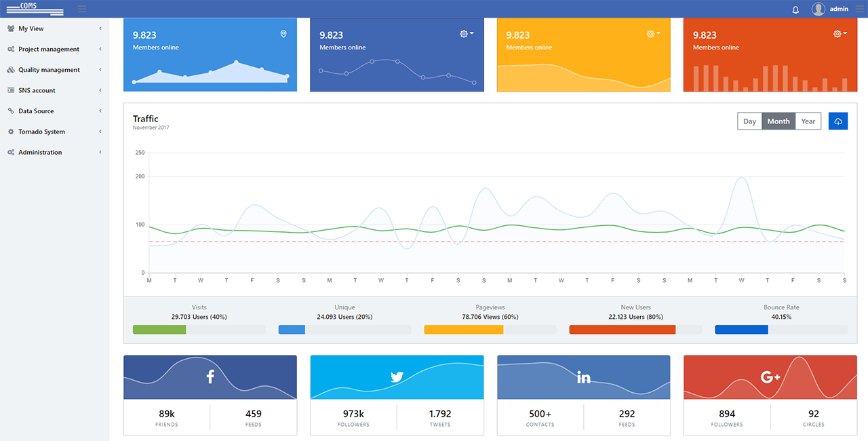Click the notification bell icon
Screen dimensions: 868x441
[795, 9]
